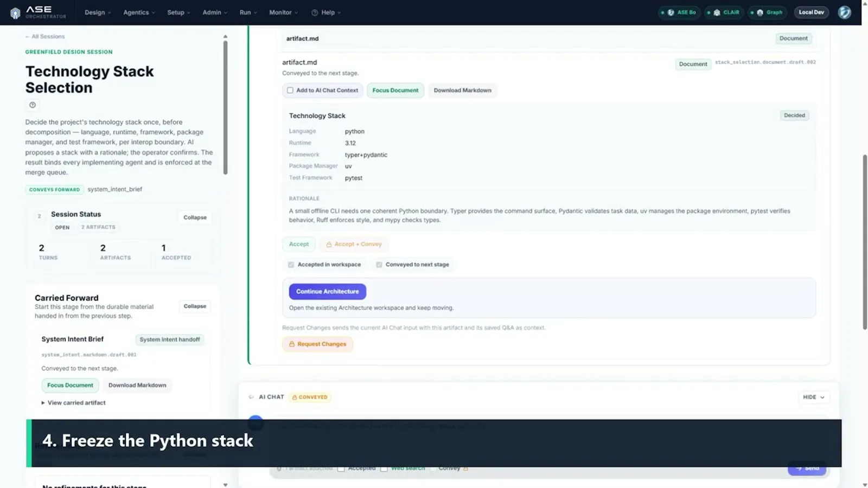868x488 pixels.
Task: Expand View carried artifact
Action: (x=74, y=403)
